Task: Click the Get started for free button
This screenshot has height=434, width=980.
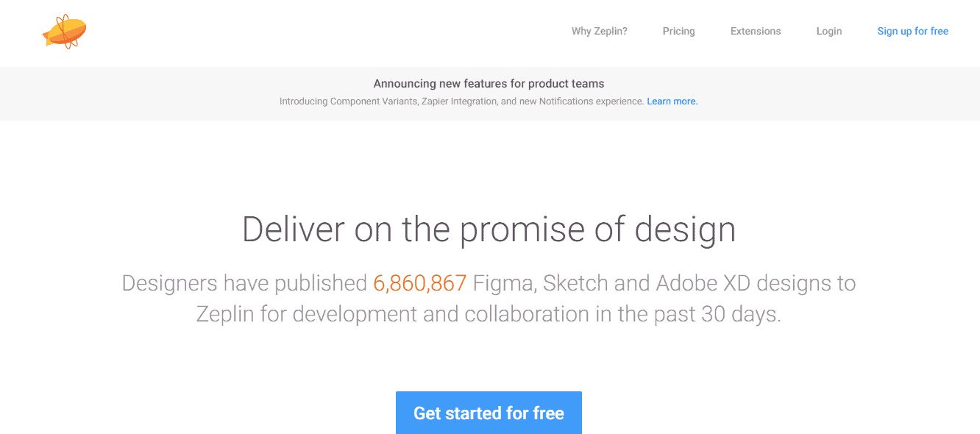Action: pos(489,413)
